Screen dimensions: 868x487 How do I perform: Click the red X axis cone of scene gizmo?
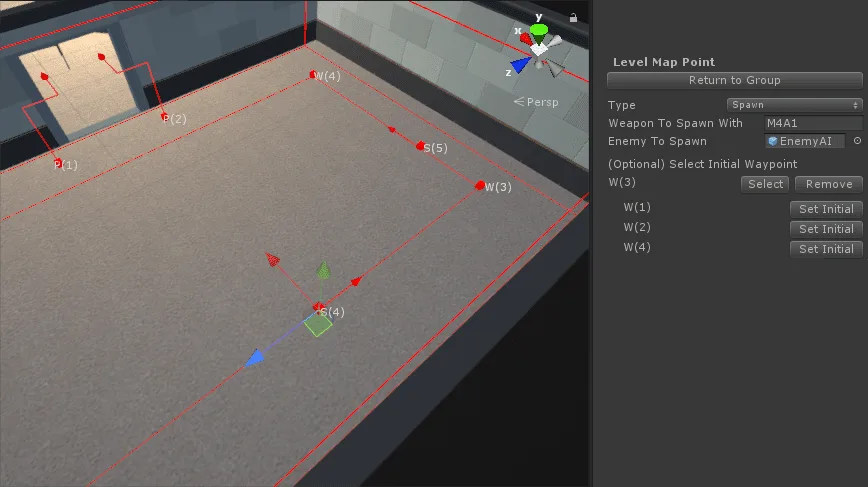tap(526, 39)
